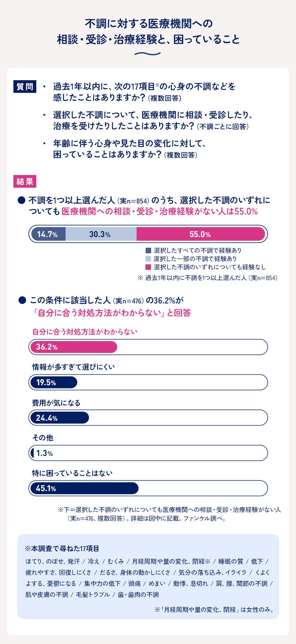Click the 質問 label badge
This screenshot has width=296, height=644.
tap(25, 87)
